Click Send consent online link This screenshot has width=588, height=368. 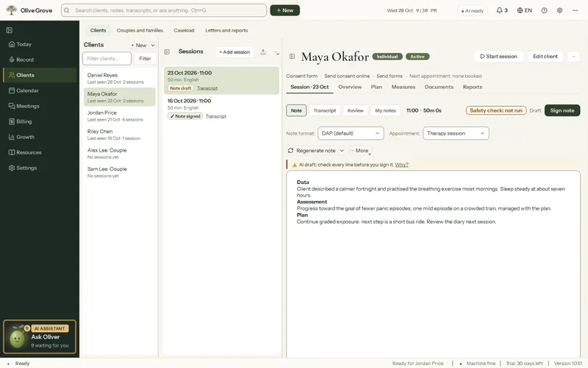347,76
